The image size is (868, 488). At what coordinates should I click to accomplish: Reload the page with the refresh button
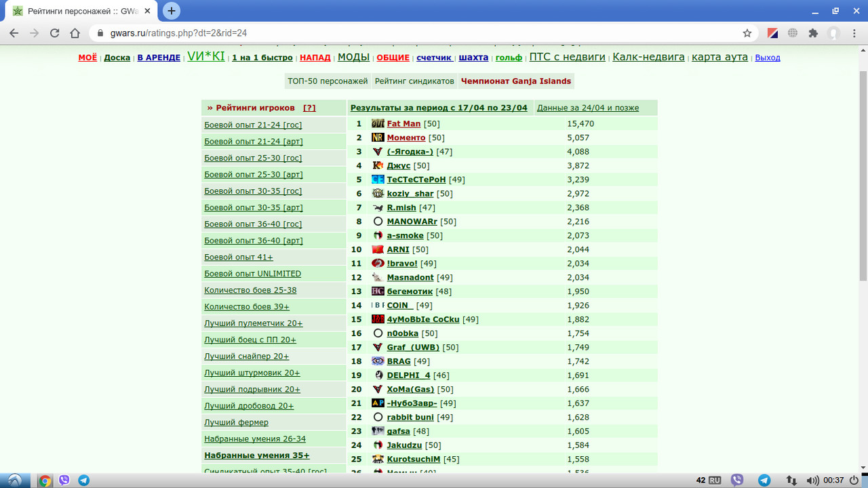pyautogui.click(x=54, y=33)
